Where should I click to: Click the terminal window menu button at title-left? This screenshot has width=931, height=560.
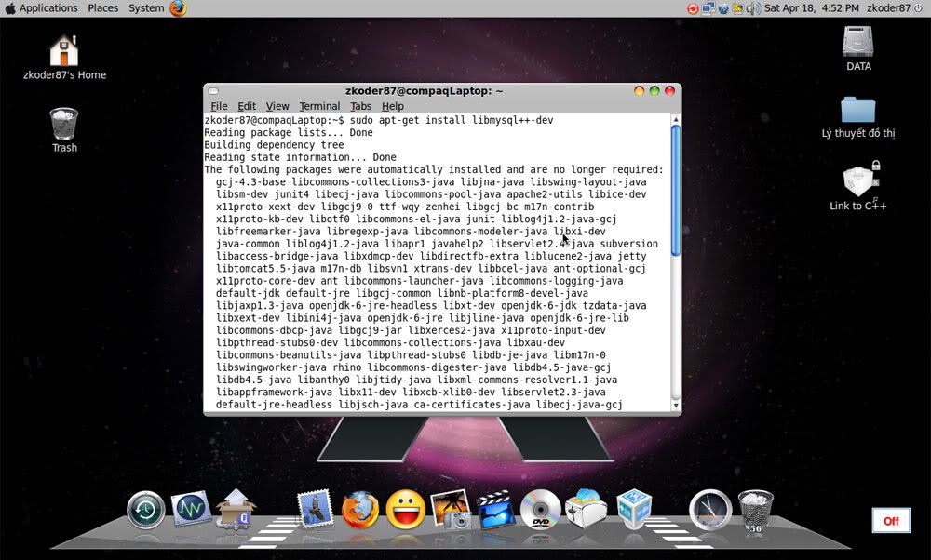[214, 91]
